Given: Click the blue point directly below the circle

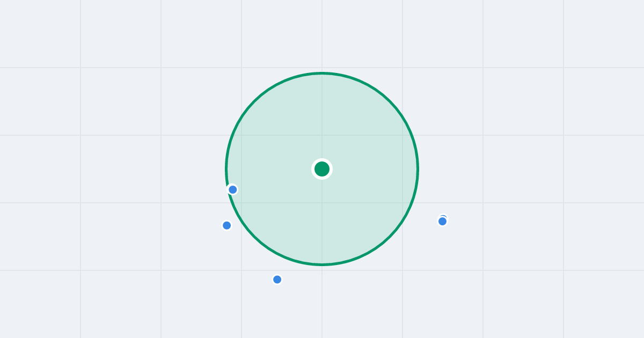Looking at the screenshot, I should tap(277, 280).
